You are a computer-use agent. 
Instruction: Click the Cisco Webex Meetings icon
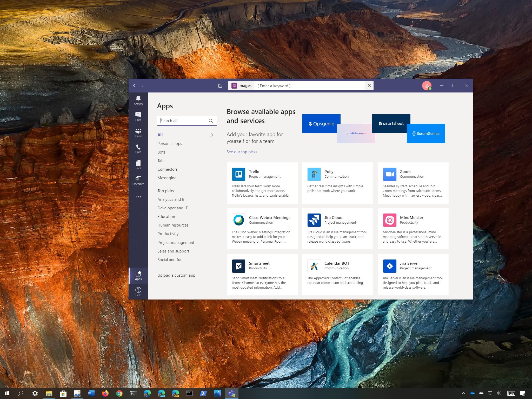(238, 220)
